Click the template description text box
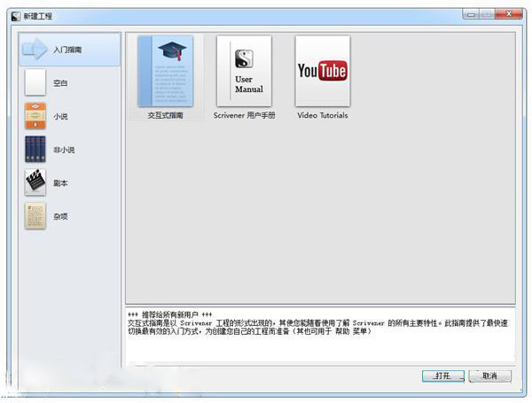The image size is (532, 403). (321, 335)
